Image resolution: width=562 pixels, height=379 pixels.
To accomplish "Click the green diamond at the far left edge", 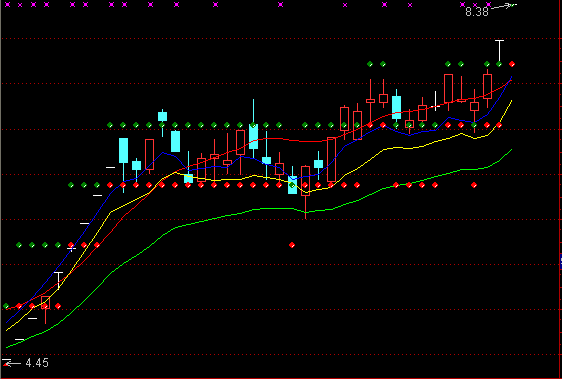I will click(6, 306).
